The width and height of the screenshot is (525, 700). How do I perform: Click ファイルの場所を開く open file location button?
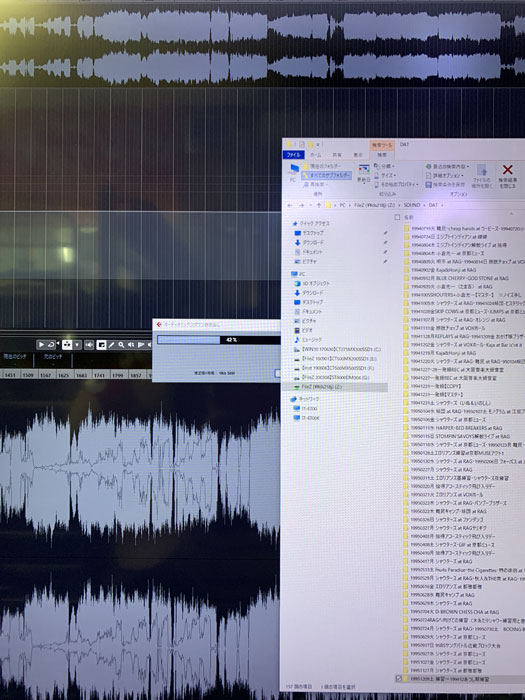point(482,175)
